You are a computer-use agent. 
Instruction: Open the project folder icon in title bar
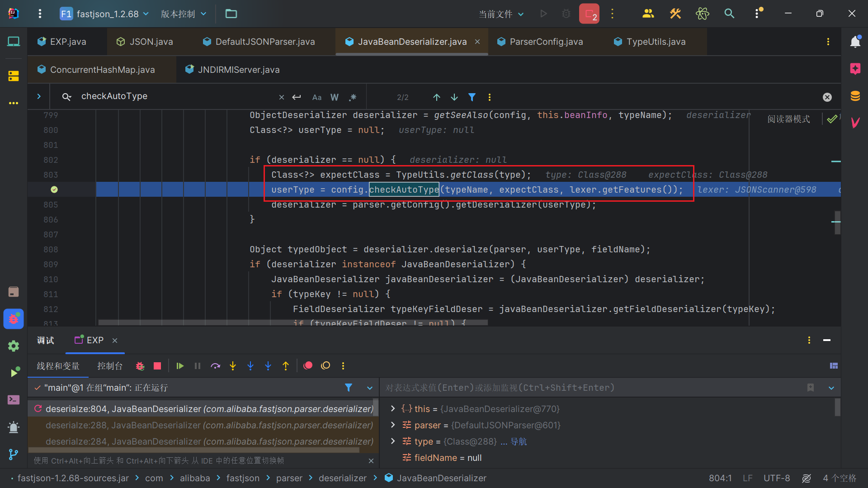point(231,14)
